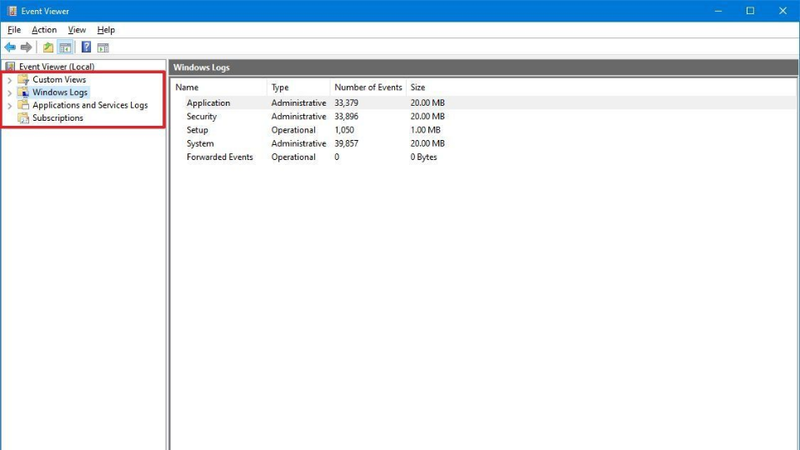Expand the Custom Views tree node
The width and height of the screenshot is (800, 450).
[9, 80]
